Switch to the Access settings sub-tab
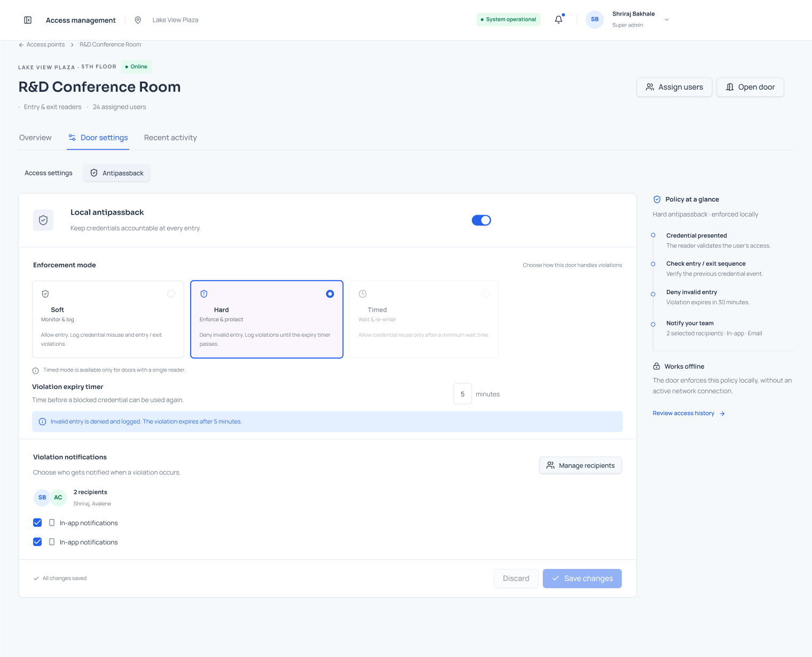Viewport: 812px width, 657px height. pos(49,173)
